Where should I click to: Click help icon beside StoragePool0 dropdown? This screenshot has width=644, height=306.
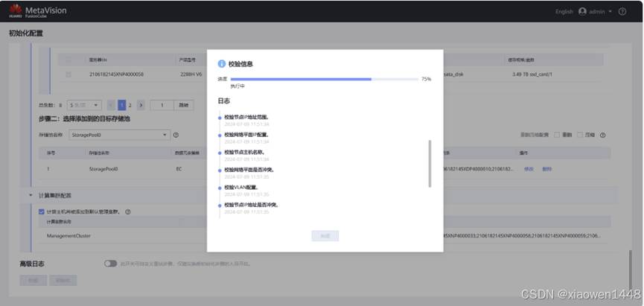point(176,135)
